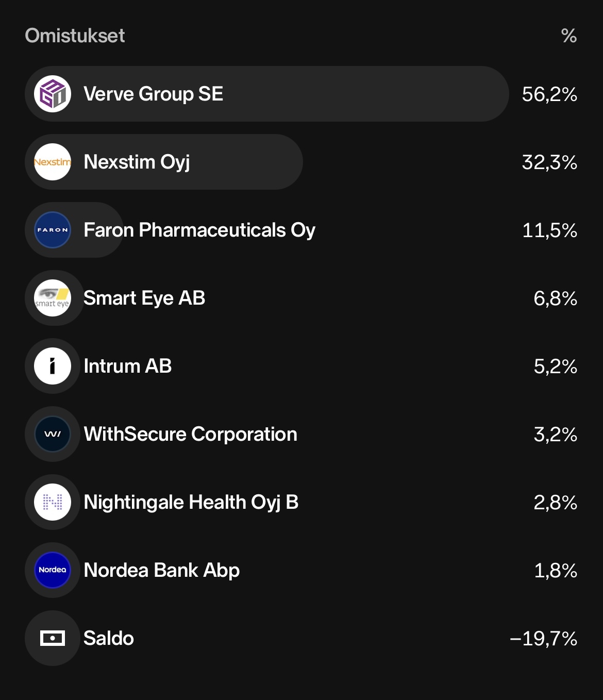
Task: Tap the 56,2% share for Verve Group
Action: coord(549,94)
